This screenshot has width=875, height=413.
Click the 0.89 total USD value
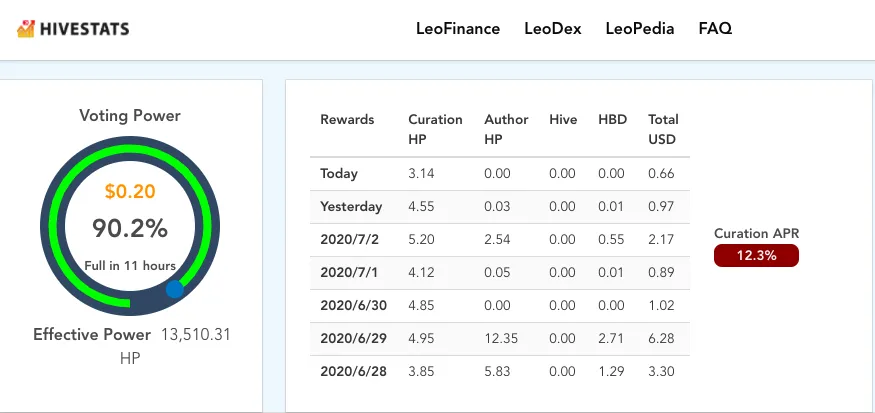661,272
